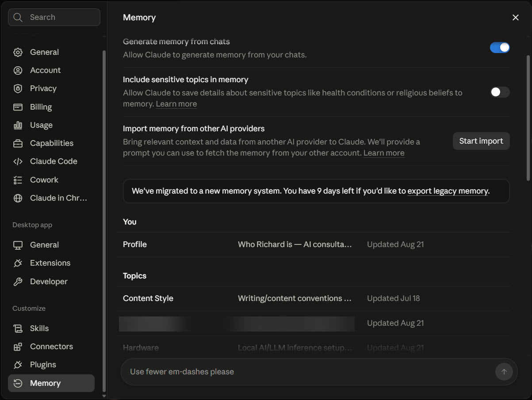The image size is (532, 400).
Task: Click the Developer wrench icon
Action: [x=18, y=282]
